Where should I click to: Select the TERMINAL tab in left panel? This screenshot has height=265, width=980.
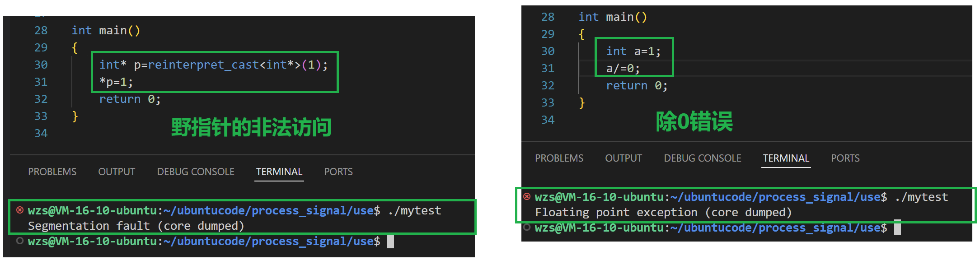[279, 172]
